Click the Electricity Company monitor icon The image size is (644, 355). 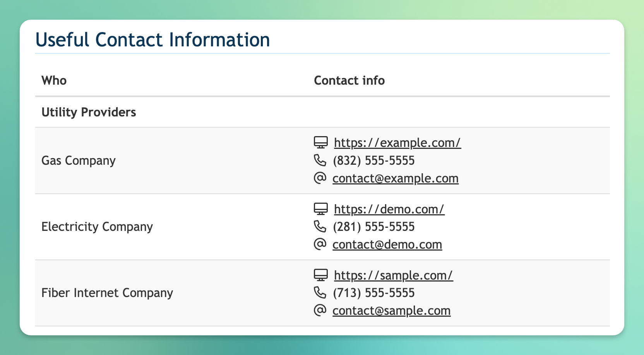click(320, 209)
